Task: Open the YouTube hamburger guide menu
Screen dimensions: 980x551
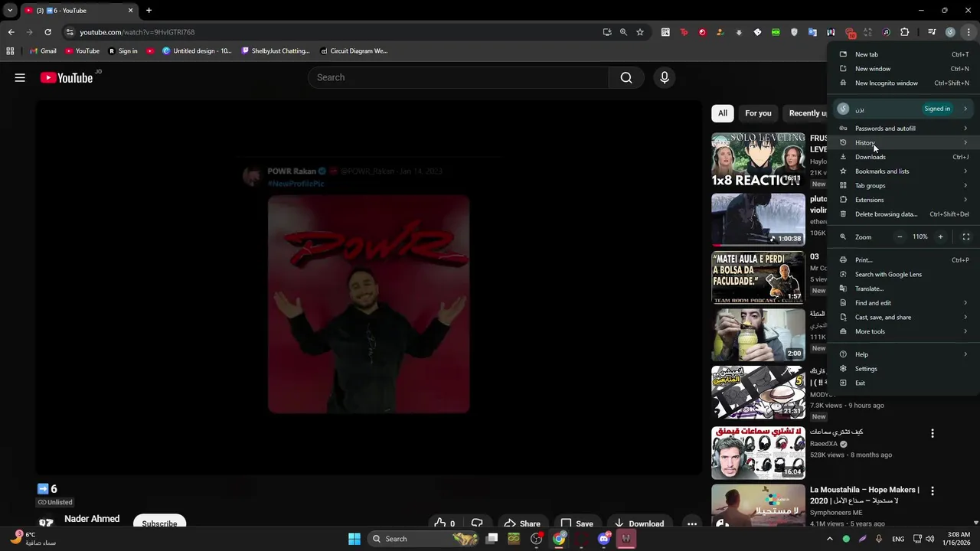Action: 20,77
